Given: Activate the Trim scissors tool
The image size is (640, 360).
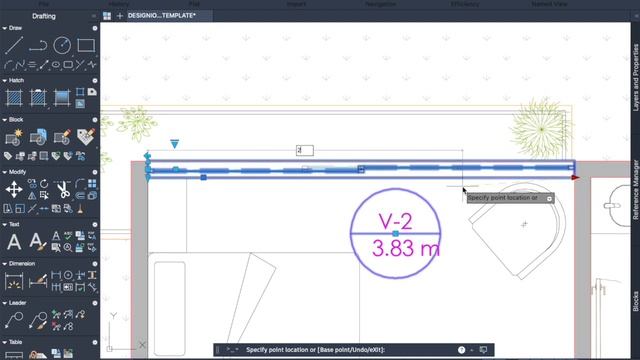Looking at the screenshot, I should [62, 190].
